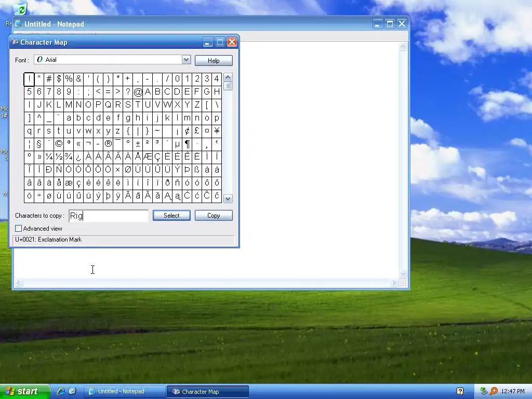The image size is (532, 399).
Task: Select the left guillemet « character
Action: pyautogui.click(x=78, y=144)
